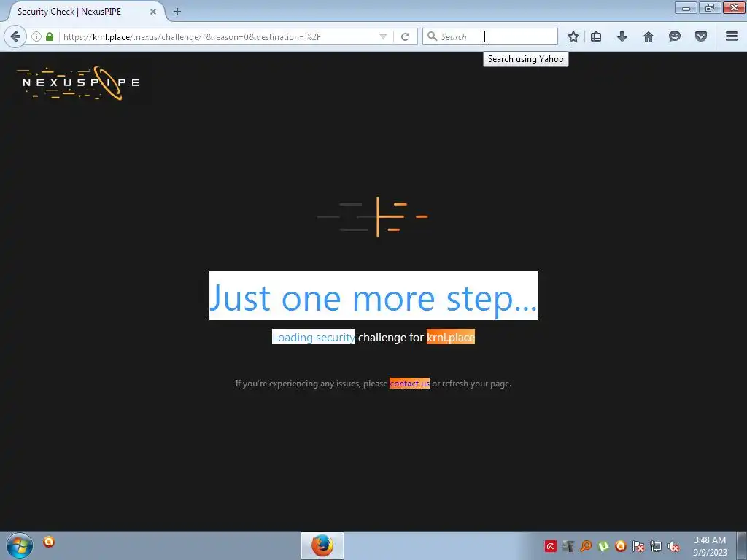The width and height of the screenshot is (747, 560).
Task: Go to the Firefox home page icon
Action: coord(649,36)
